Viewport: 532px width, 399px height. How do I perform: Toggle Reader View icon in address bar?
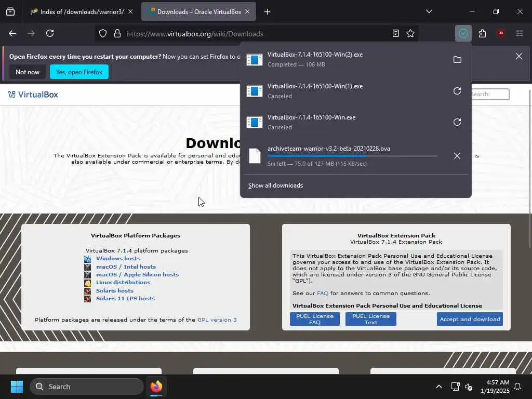point(395,33)
